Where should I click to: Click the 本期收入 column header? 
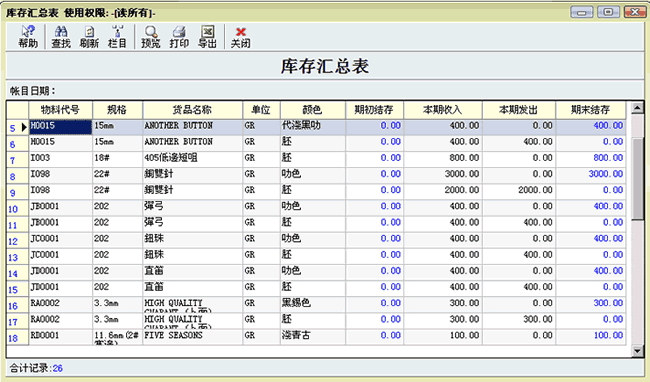442,110
